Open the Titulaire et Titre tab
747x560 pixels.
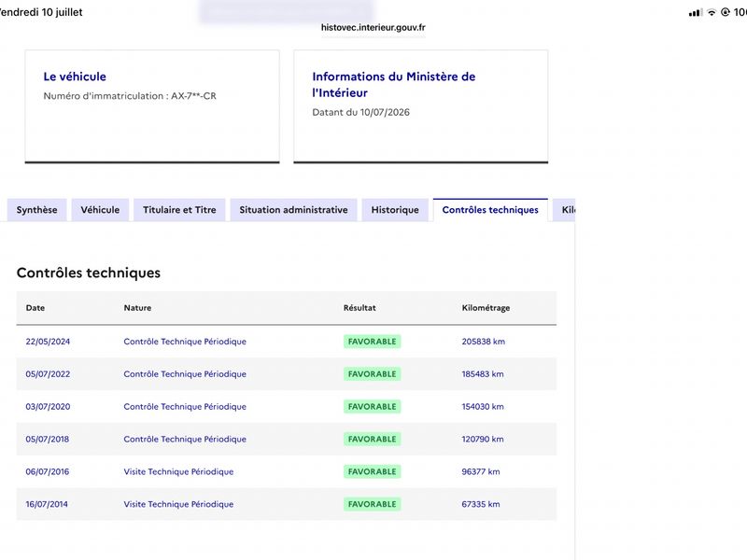pos(179,210)
